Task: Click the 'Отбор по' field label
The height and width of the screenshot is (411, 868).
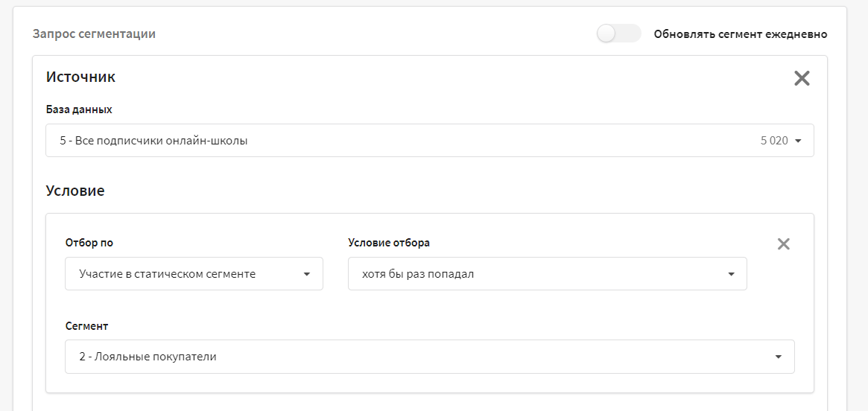Action: [89, 243]
